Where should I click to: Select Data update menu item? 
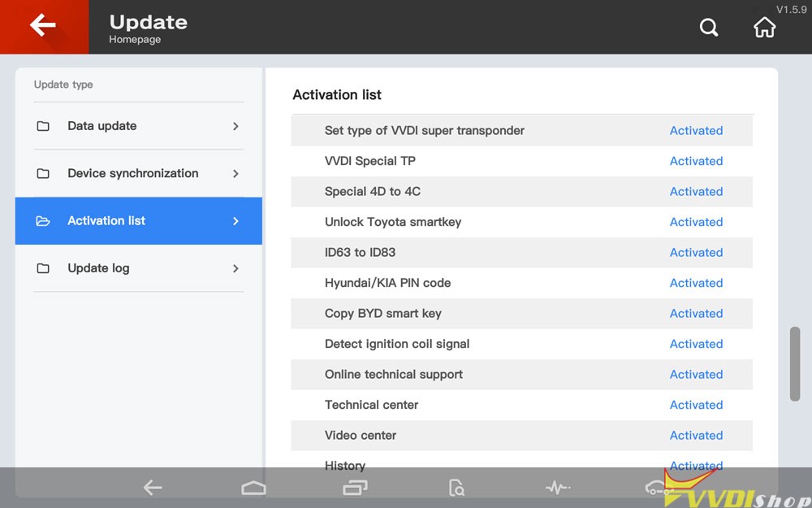pos(139,126)
